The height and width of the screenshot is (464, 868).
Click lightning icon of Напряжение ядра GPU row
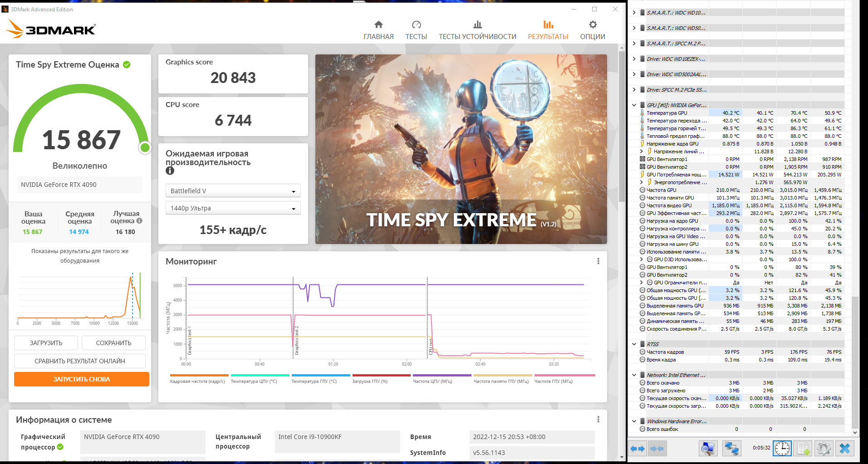[x=642, y=144]
